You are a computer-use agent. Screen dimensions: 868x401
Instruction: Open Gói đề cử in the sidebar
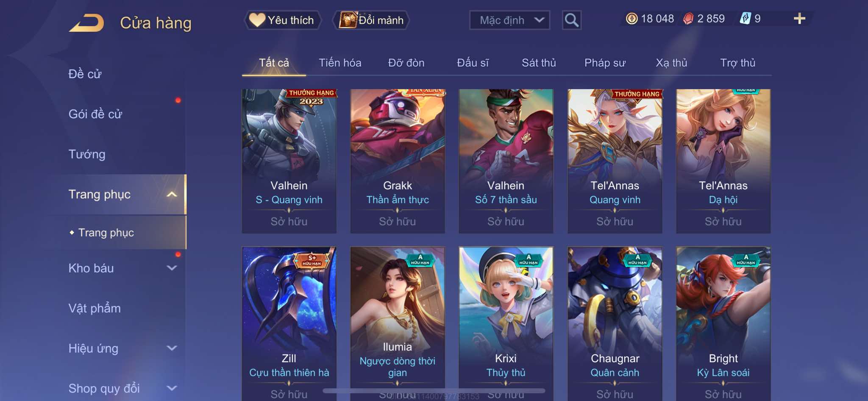(x=95, y=114)
